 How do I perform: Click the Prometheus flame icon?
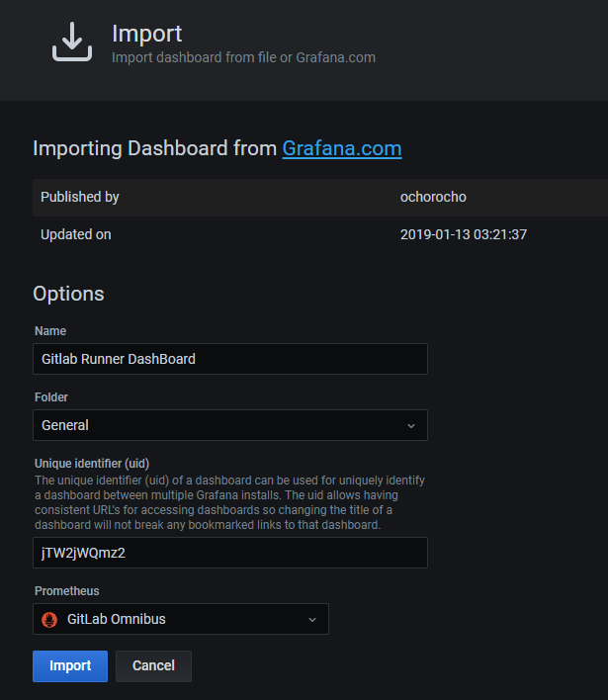(49, 620)
